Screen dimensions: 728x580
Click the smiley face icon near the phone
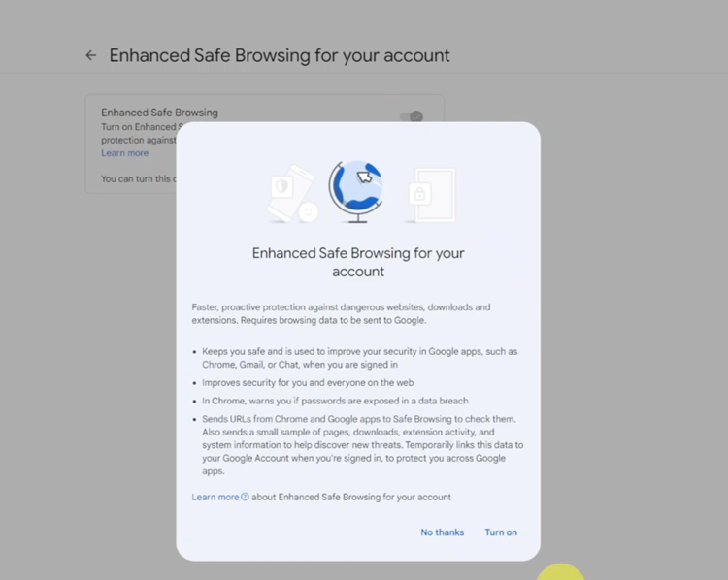click(309, 212)
